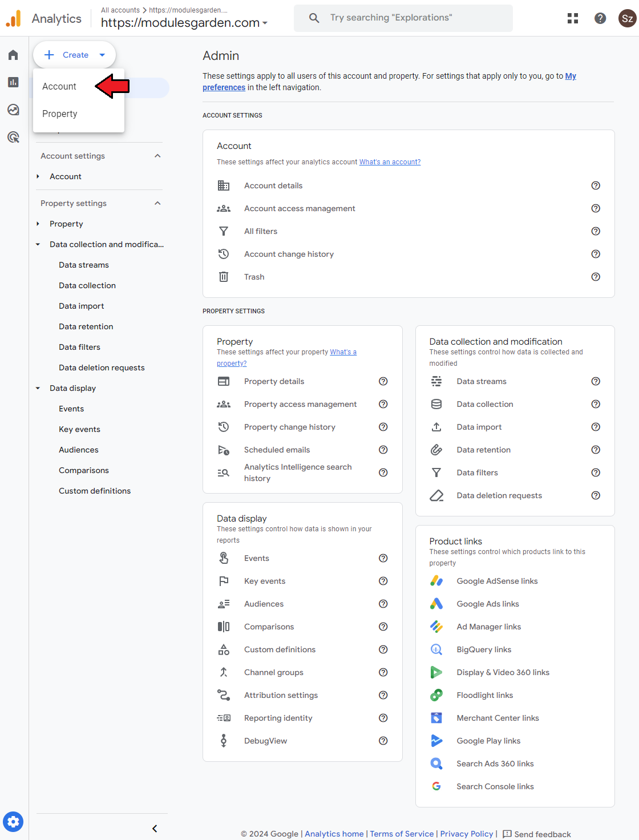Screen dimensions: 639x840
Task: Open the Explore icon in left rail
Action: 13,110
